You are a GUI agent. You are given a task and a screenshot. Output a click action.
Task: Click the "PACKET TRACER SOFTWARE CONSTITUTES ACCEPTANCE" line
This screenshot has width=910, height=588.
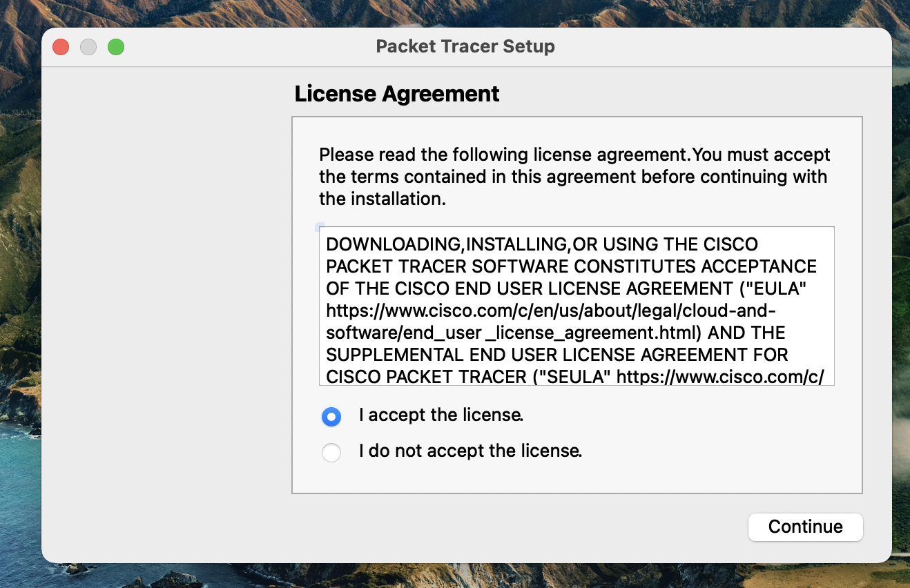point(570,266)
